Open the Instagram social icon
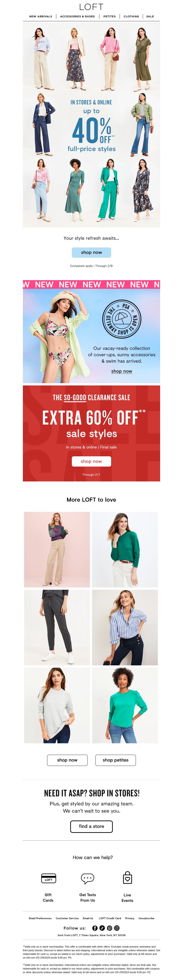This screenshot has width=183, height=980. (117, 928)
